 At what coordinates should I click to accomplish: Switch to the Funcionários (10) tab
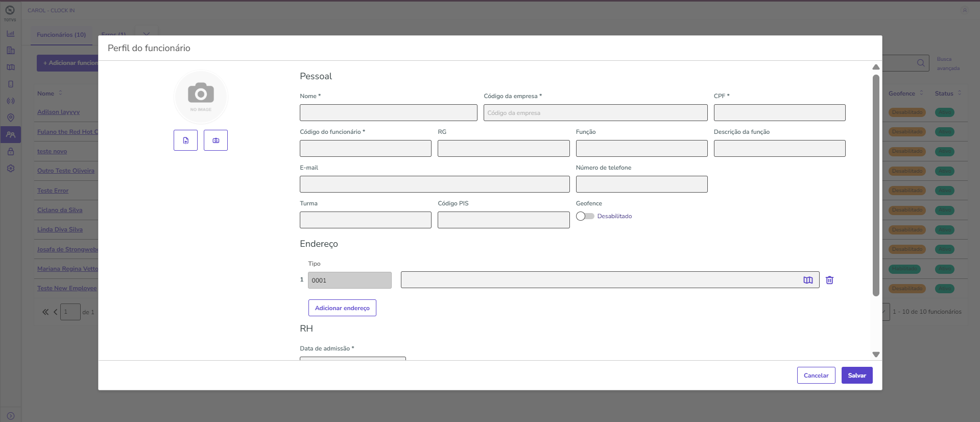(x=61, y=35)
